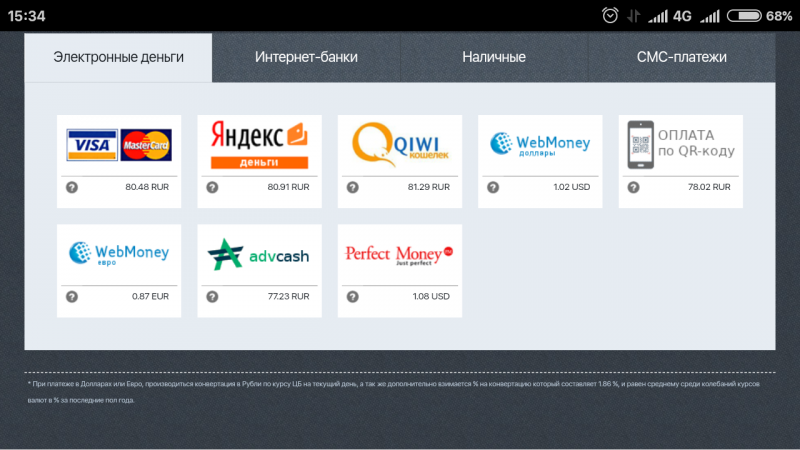Image resolution: width=800 pixels, height=450 pixels.
Task: Select the Яндекс Деньги logo
Action: point(259,145)
